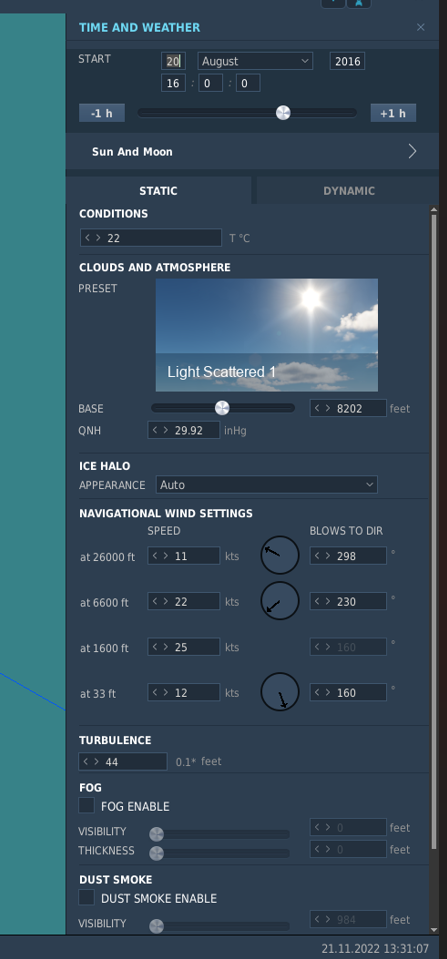Open the month dropdown showing August
The image size is (447, 959).
tap(255, 61)
